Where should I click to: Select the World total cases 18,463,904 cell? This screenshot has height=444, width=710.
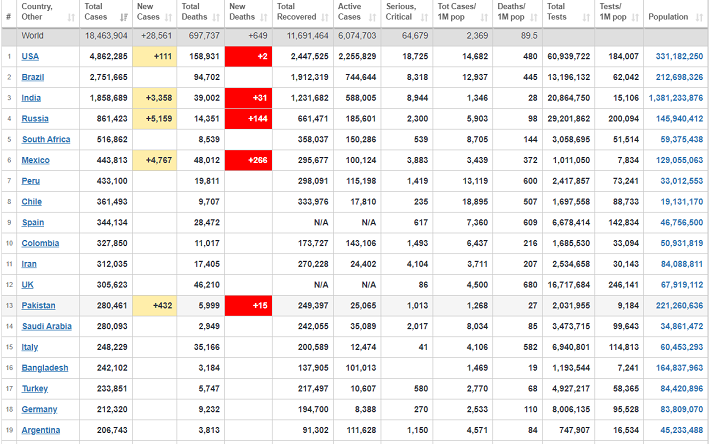(x=106, y=36)
